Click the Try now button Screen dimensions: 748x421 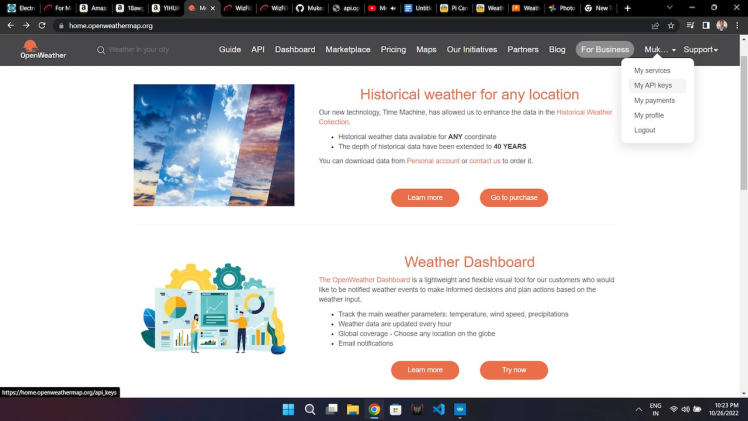coord(514,370)
